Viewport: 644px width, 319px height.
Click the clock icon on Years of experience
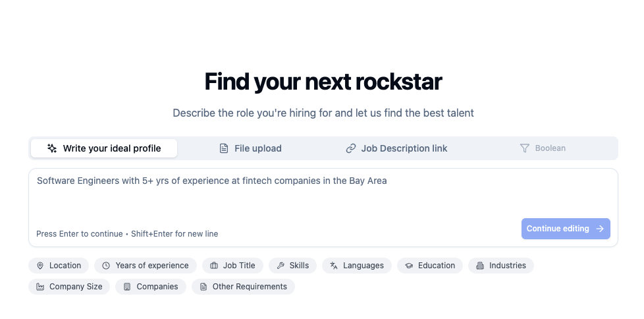point(106,266)
